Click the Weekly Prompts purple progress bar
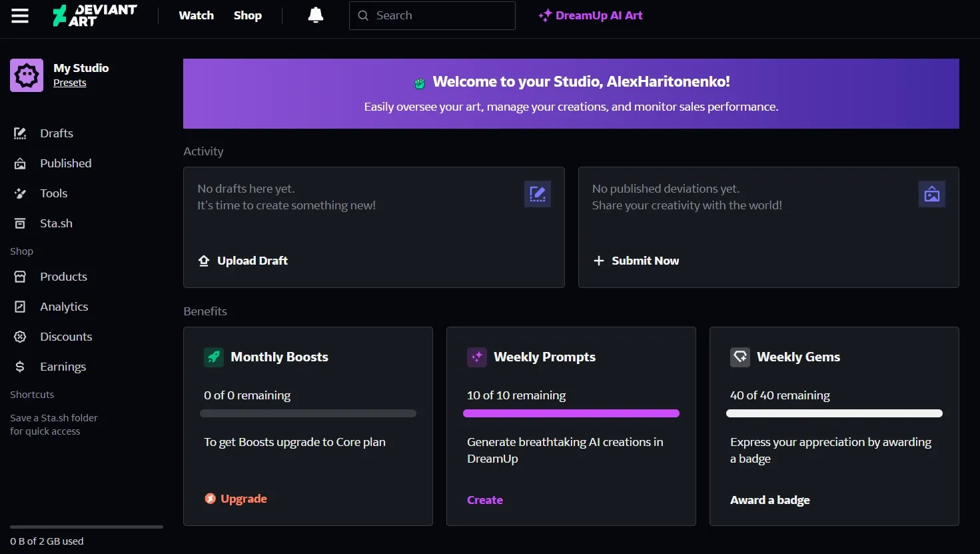This screenshot has height=554, width=980. click(572, 413)
